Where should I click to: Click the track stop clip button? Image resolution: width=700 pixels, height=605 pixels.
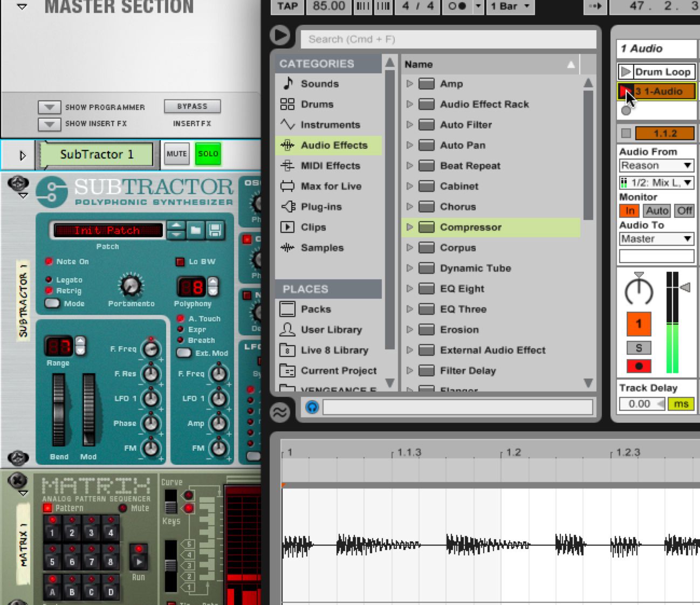pyautogui.click(x=626, y=133)
